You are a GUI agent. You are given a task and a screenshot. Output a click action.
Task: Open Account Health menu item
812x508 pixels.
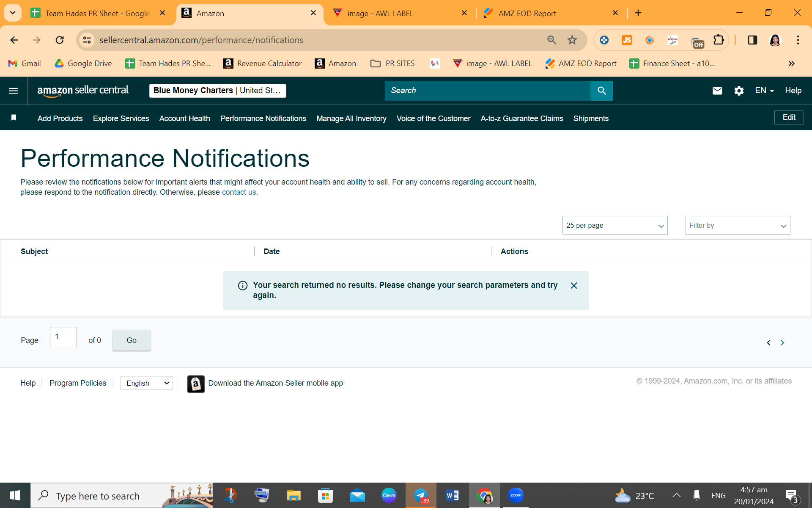point(184,119)
